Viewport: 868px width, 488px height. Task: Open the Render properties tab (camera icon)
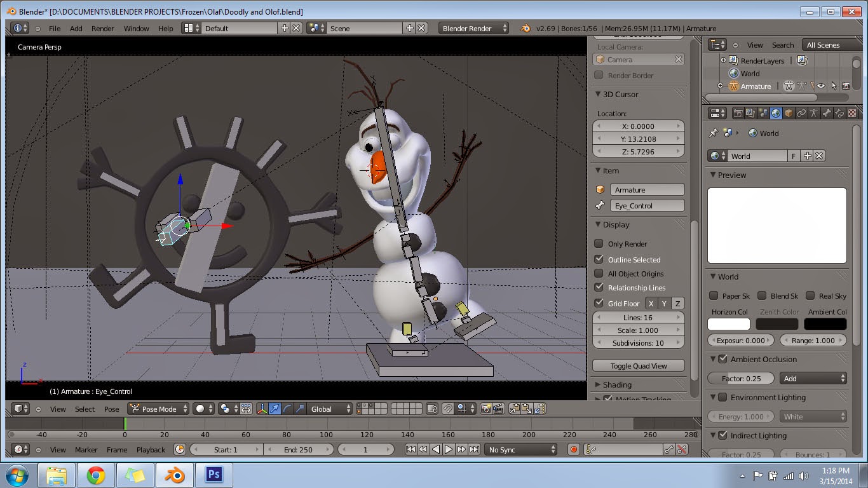738,114
